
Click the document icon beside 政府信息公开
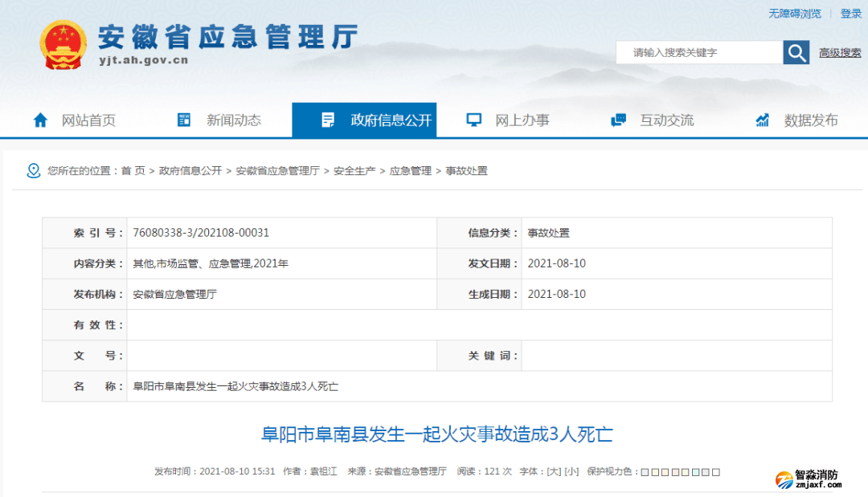[x=328, y=120]
